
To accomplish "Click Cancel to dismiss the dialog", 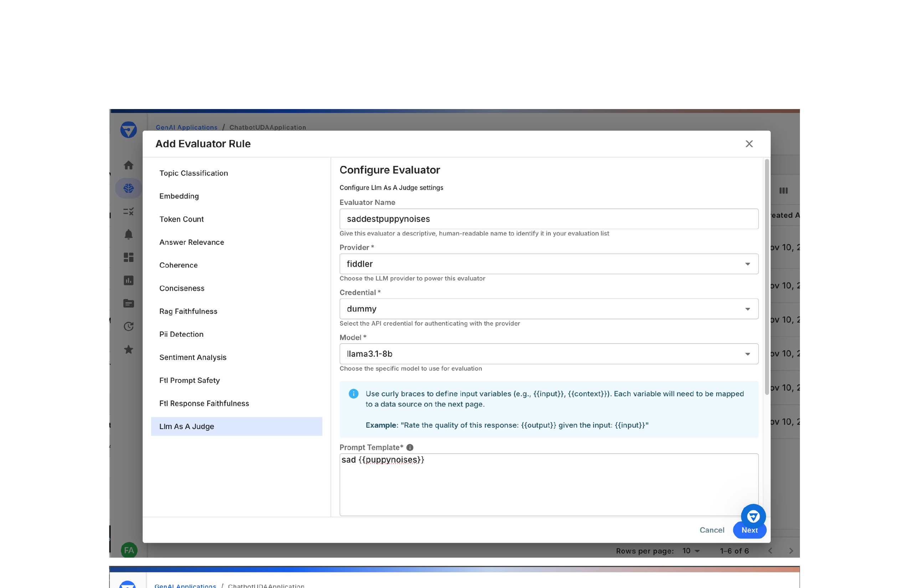I will (712, 530).
